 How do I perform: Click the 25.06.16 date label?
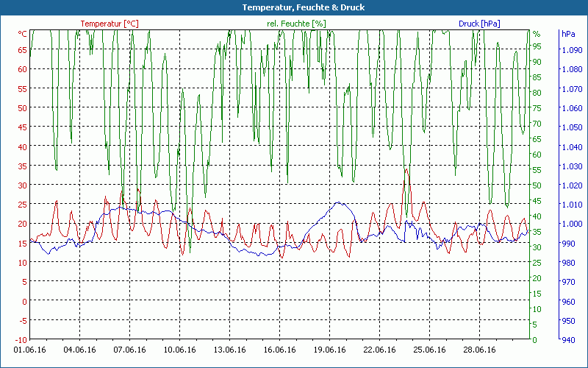click(x=430, y=350)
